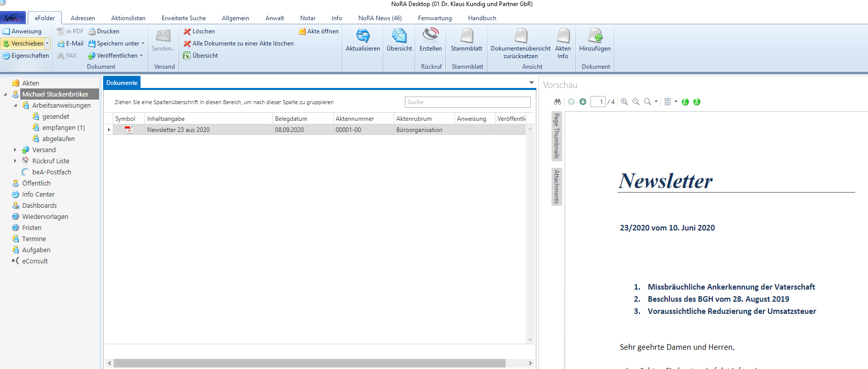Collapse the Arbeitsanweisungen tree node
Viewport: 868px width, 369px height.
point(15,106)
